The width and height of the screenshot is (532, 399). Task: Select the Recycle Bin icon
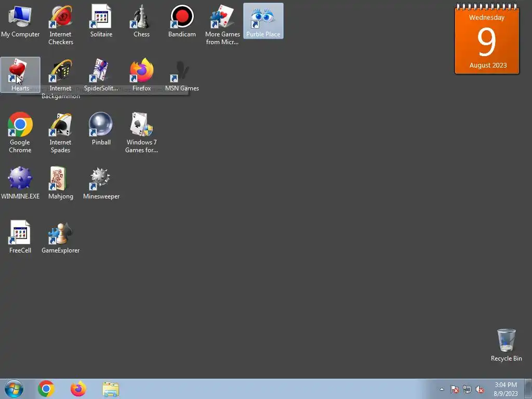tap(506, 345)
